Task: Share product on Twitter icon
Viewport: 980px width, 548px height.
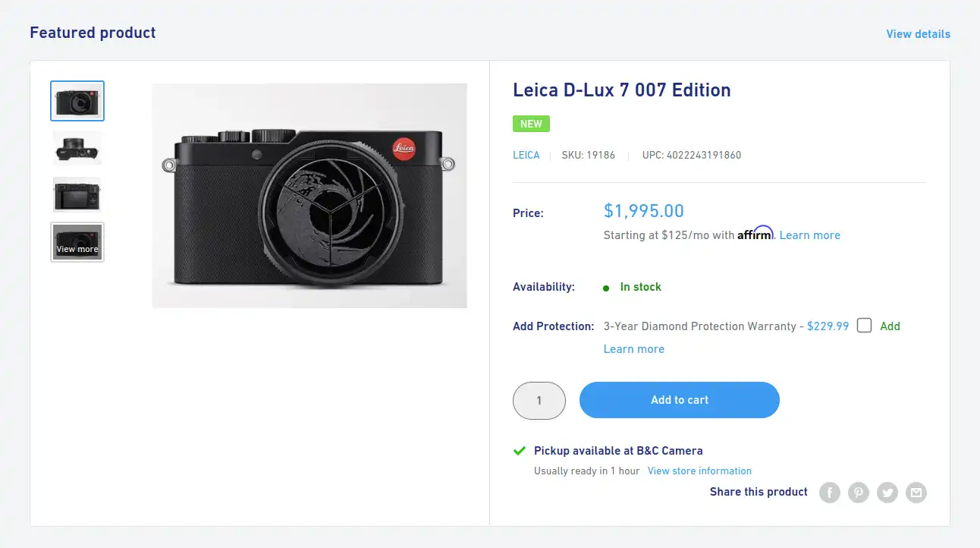Action: tap(887, 493)
